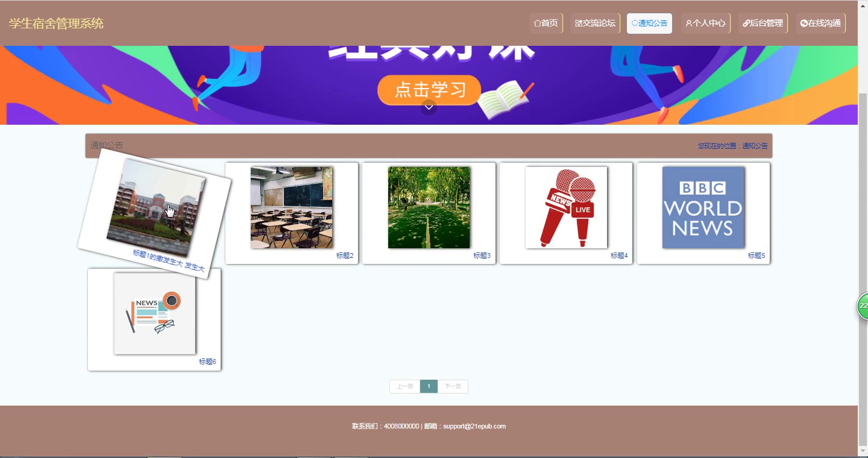Open the tree-lined path thumbnail
Screen dimensions: 868x458
429,207
